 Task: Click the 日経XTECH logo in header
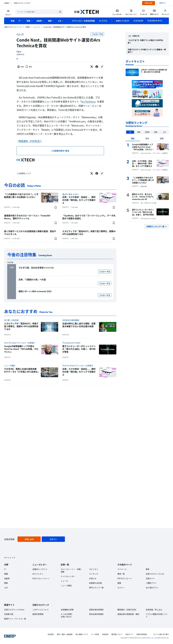tap(86, 12)
